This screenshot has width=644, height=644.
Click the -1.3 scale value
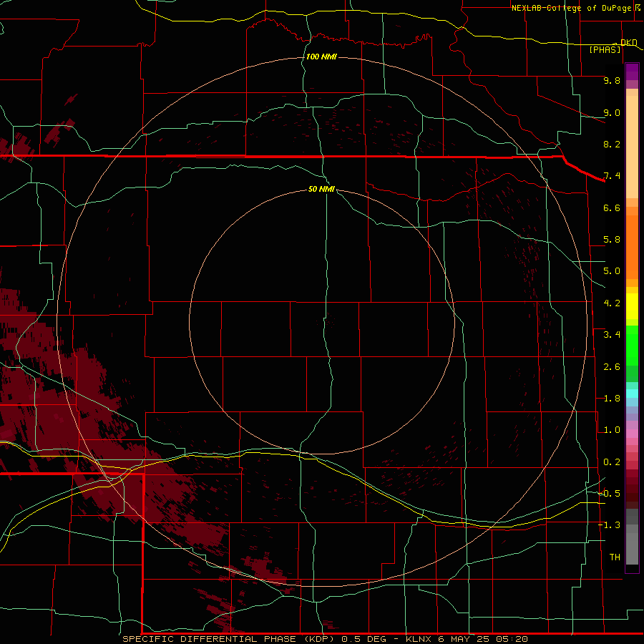[x=609, y=525]
